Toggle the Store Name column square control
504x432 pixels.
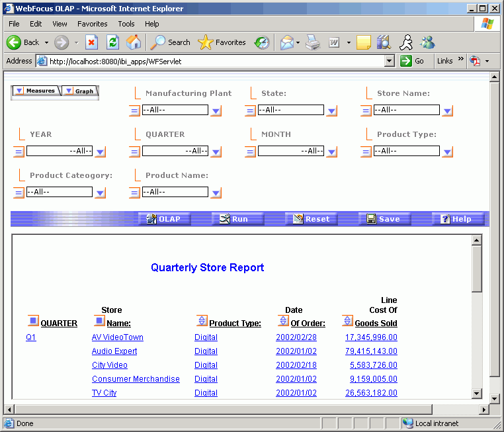point(99,321)
